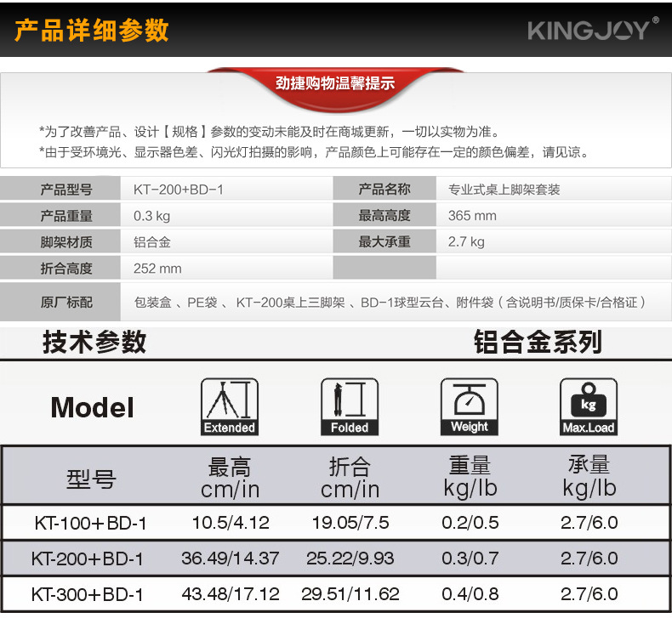Click the Weight scale icon
This screenshot has width=672, height=618.
470,406
